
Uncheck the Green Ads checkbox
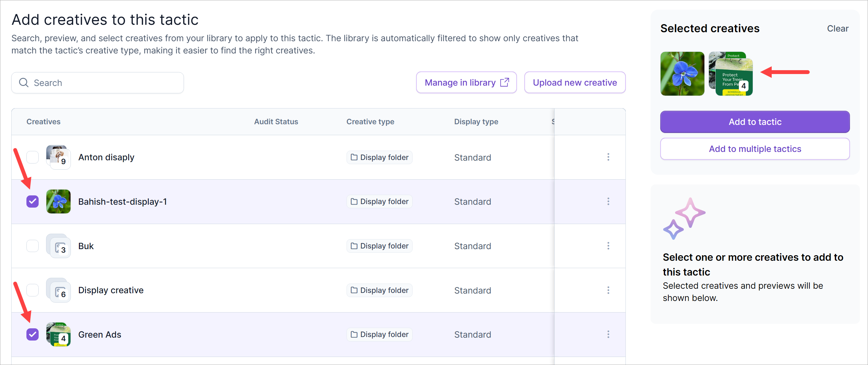32,334
